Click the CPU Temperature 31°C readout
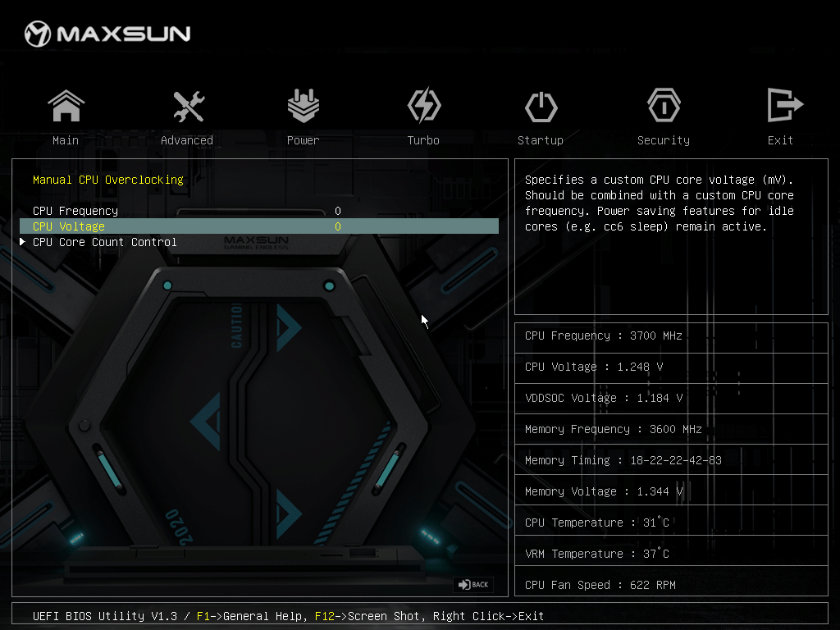This screenshot has width=840, height=630. (597, 523)
